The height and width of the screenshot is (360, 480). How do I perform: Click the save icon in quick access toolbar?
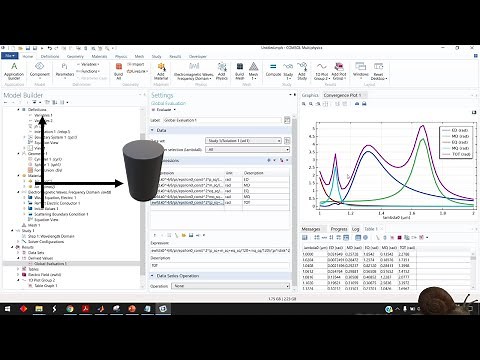pos(28,48)
